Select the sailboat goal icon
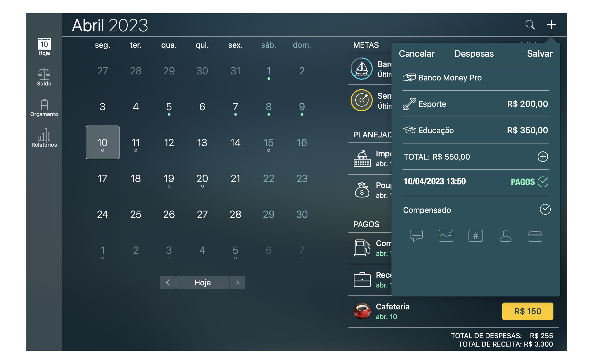Screen dimensions: 593x364 pos(362,69)
